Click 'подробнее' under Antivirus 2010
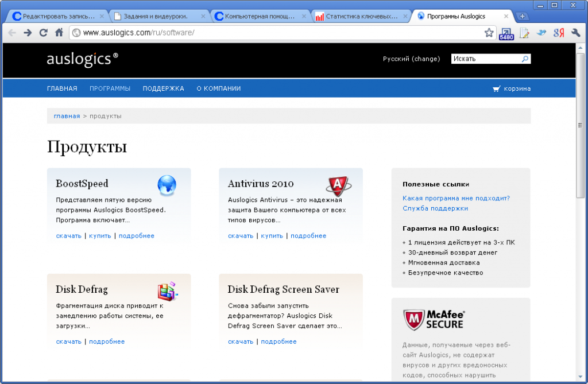588x384 pixels. (x=308, y=236)
